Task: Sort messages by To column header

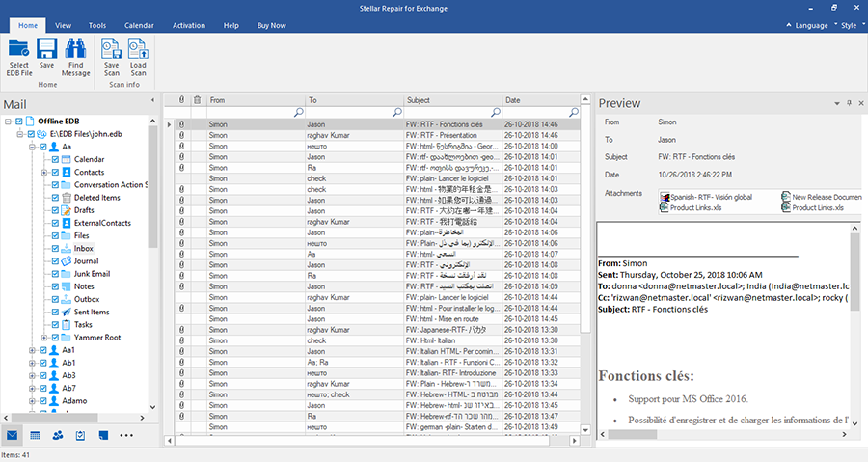Action: (354, 100)
